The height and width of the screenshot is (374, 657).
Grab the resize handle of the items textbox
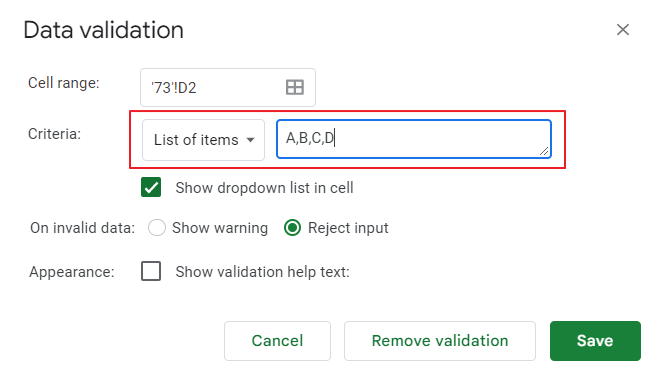[x=544, y=151]
